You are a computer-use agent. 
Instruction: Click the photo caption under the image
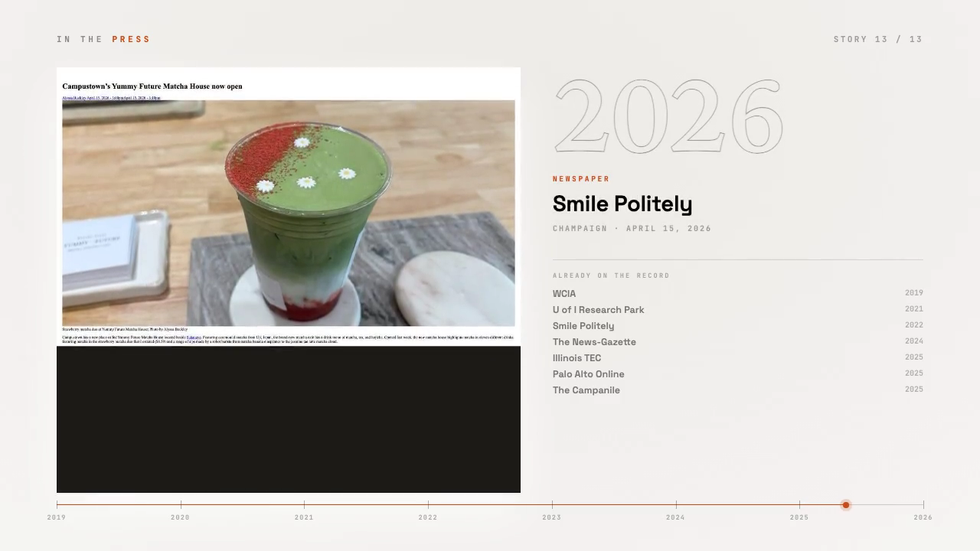(x=125, y=329)
